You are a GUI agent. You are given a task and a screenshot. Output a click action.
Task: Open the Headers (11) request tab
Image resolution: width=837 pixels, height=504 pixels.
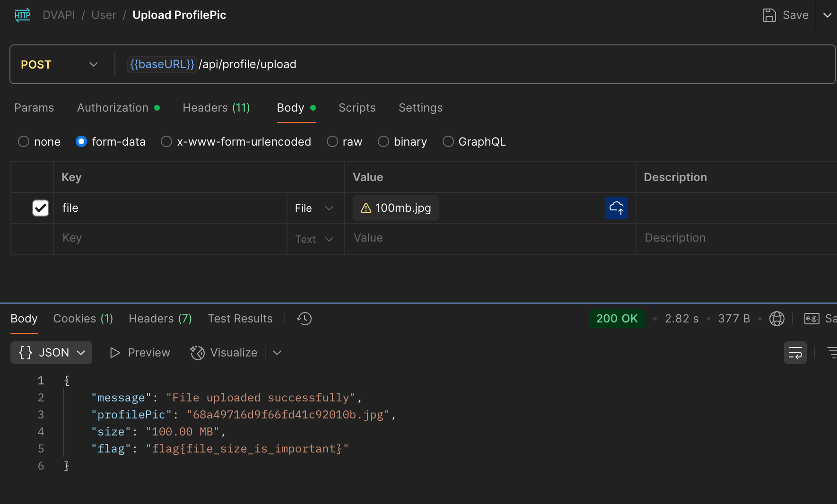coord(216,108)
